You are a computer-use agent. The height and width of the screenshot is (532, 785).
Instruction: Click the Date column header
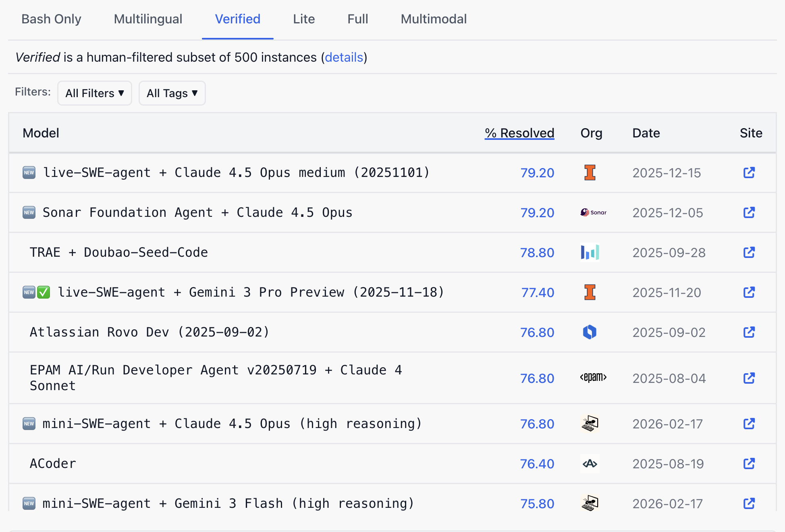(x=646, y=133)
